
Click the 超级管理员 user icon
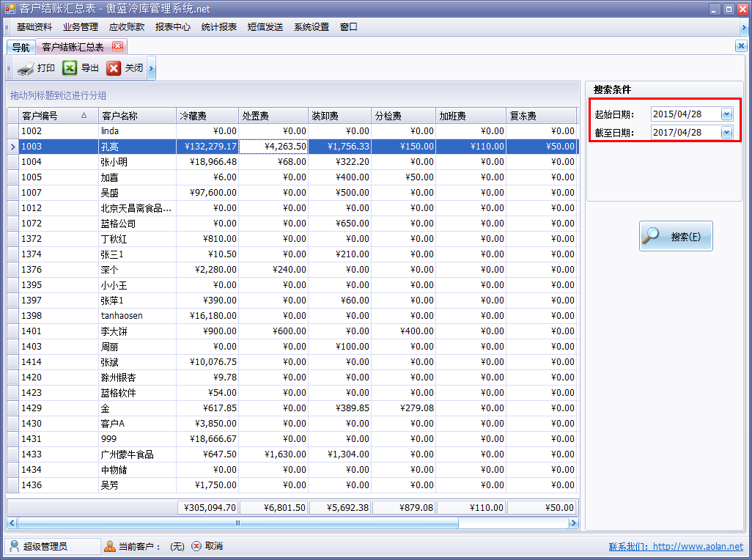point(15,546)
